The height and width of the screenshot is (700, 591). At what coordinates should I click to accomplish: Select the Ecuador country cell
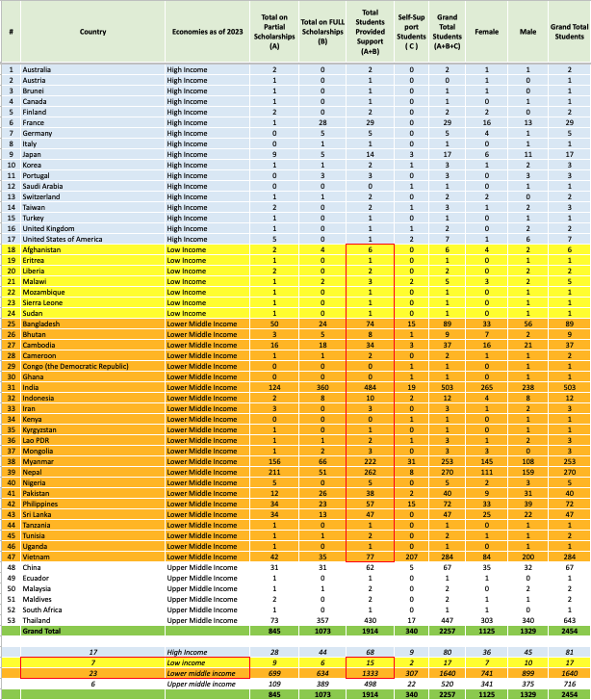coord(92,578)
